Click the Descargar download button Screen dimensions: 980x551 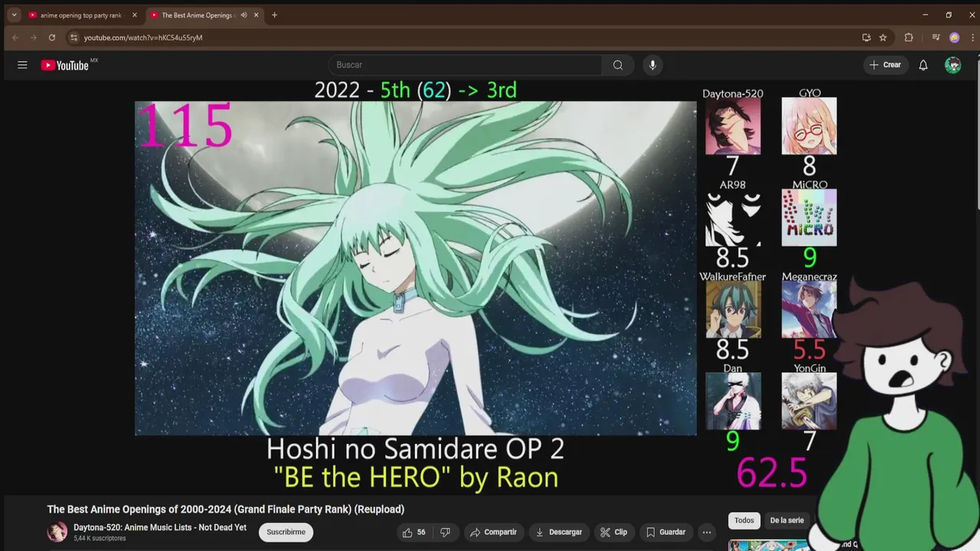[559, 532]
